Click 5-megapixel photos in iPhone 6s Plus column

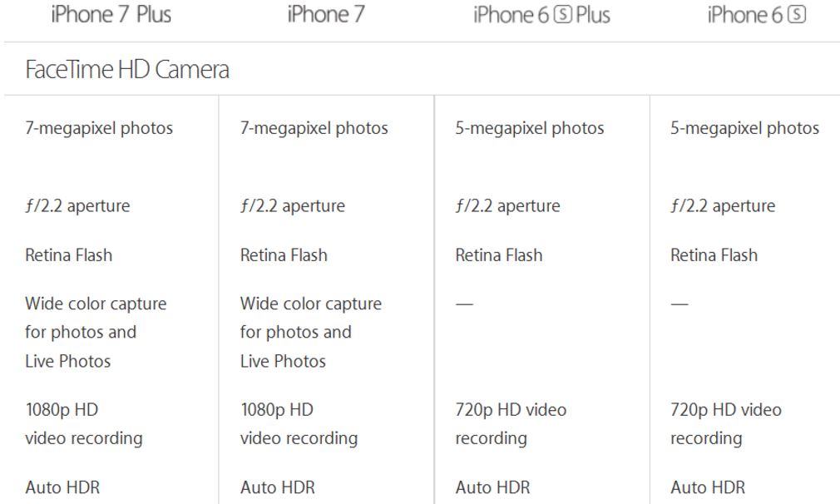[530, 128]
